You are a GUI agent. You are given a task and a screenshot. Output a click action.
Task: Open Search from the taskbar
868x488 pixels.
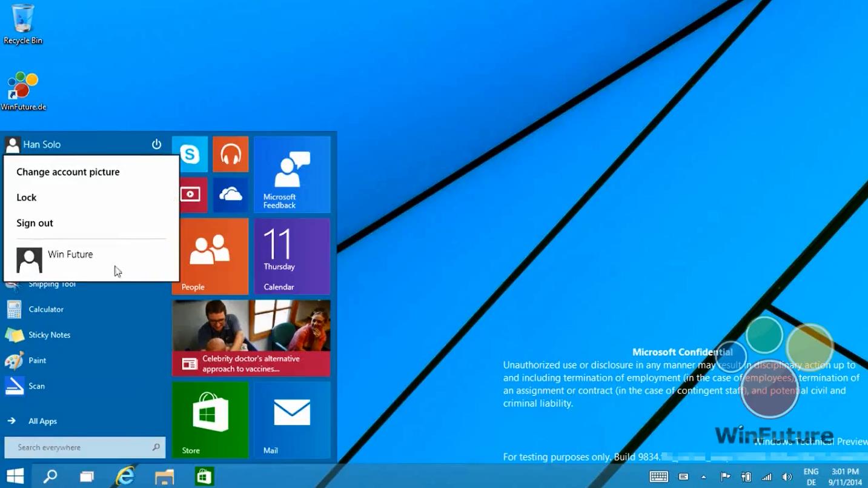click(50, 476)
